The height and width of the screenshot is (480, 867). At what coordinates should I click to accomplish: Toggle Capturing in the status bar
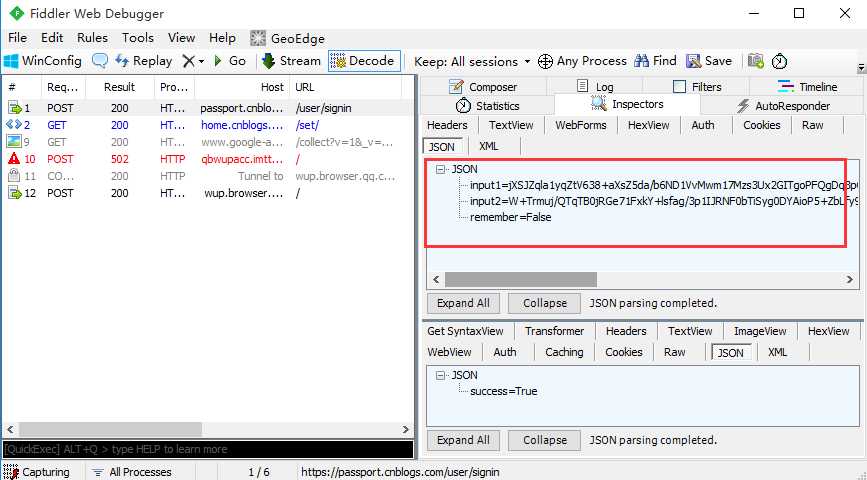(37, 472)
